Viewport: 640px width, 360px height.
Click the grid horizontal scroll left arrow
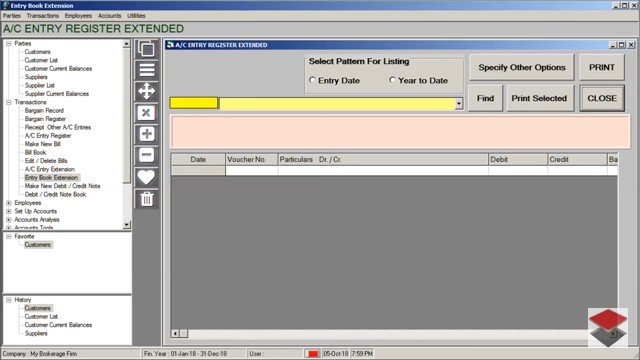(x=175, y=333)
